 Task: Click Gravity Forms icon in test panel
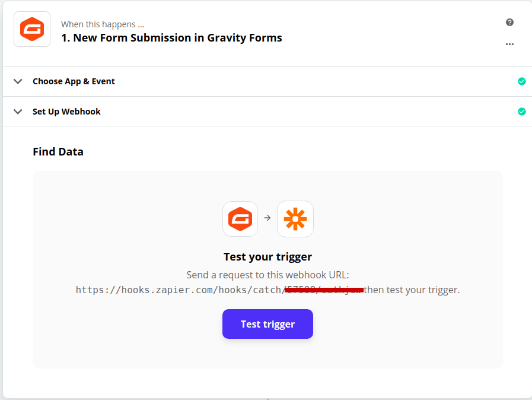pyautogui.click(x=240, y=219)
